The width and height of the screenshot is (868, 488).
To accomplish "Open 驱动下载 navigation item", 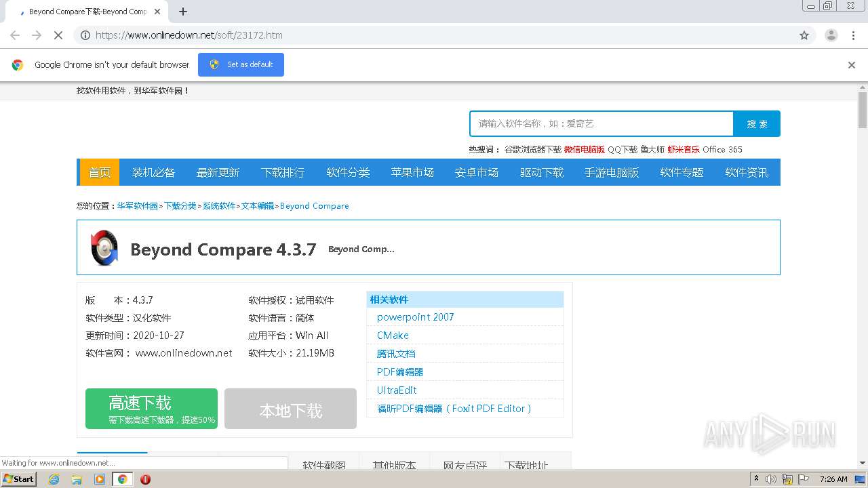I will click(x=542, y=172).
